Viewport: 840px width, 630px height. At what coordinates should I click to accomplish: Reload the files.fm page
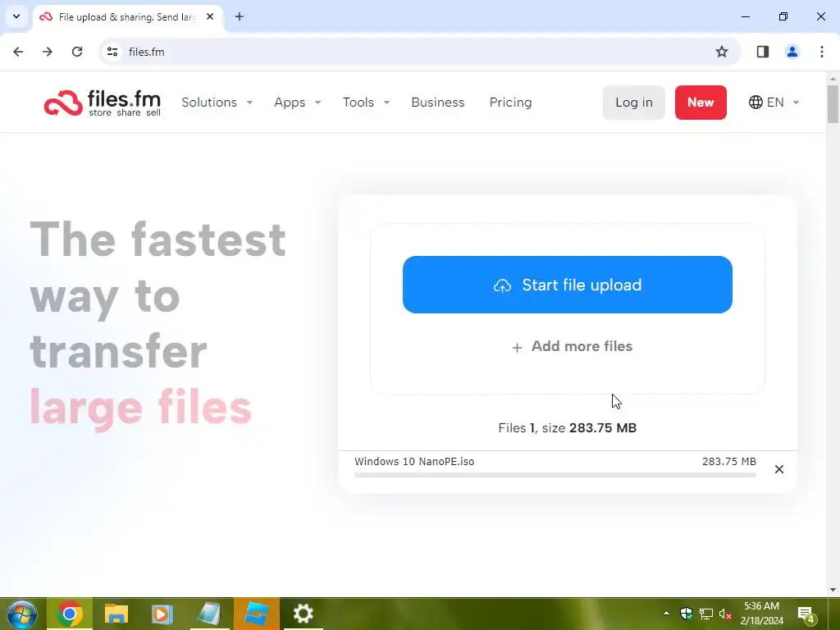tap(77, 52)
